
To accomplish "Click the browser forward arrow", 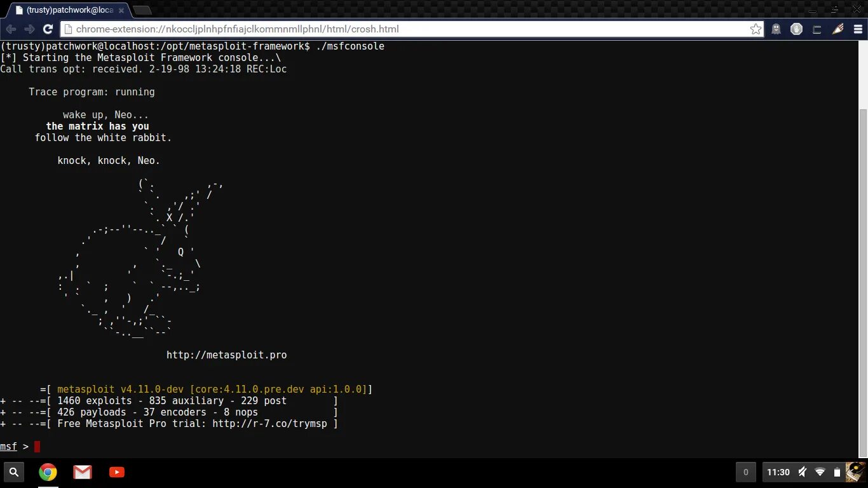I will pyautogui.click(x=29, y=29).
